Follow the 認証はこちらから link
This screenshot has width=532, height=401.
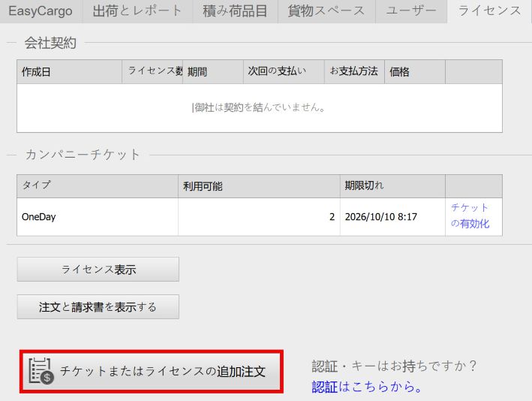[x=367, y=387]
